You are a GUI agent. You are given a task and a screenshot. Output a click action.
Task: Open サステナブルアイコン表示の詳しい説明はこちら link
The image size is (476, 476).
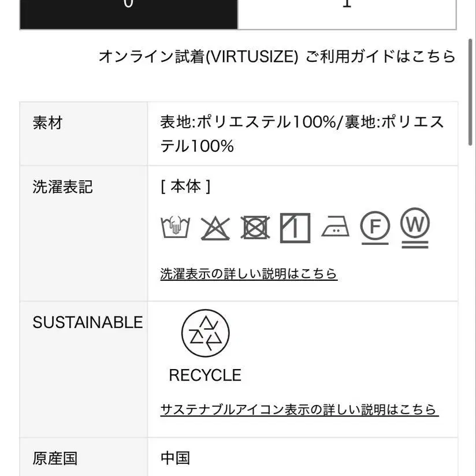(299, 410)
